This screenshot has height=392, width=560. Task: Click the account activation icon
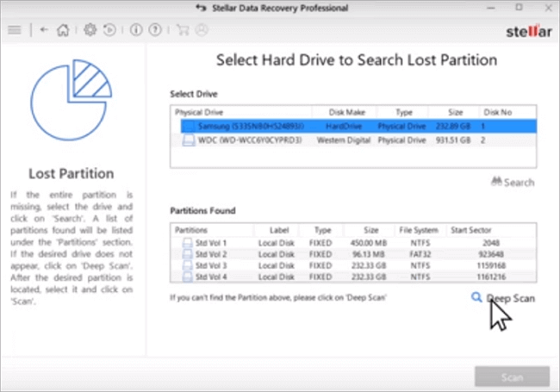tap(201, 29)
